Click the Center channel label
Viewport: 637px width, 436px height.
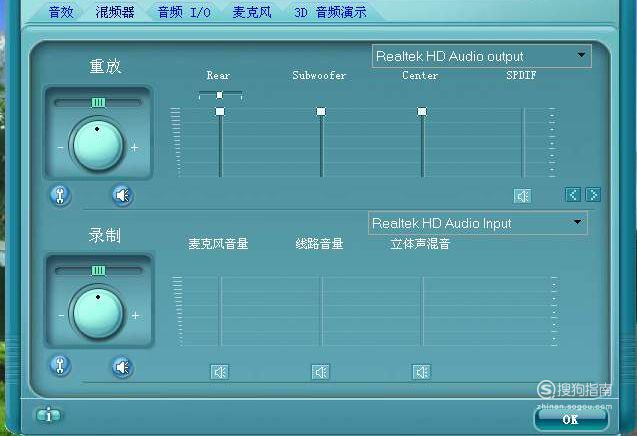pos(420,75)
